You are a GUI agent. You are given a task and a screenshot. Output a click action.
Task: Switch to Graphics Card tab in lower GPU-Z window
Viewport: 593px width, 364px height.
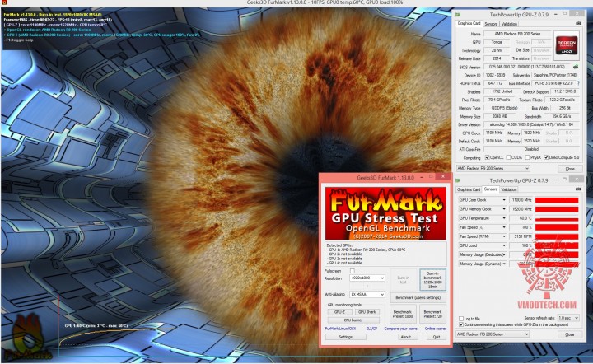(469, 189)
